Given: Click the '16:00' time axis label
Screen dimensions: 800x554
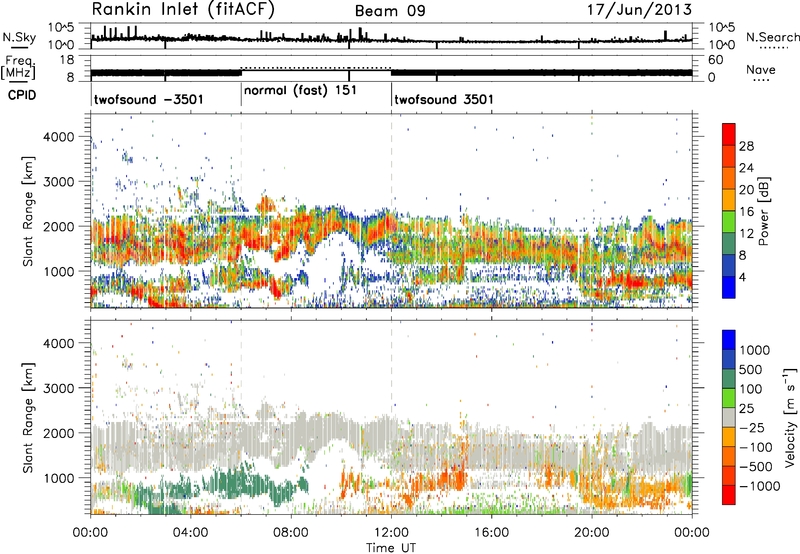Looking at the screenshot, I should pyautogui.click(x=491, y=533).
